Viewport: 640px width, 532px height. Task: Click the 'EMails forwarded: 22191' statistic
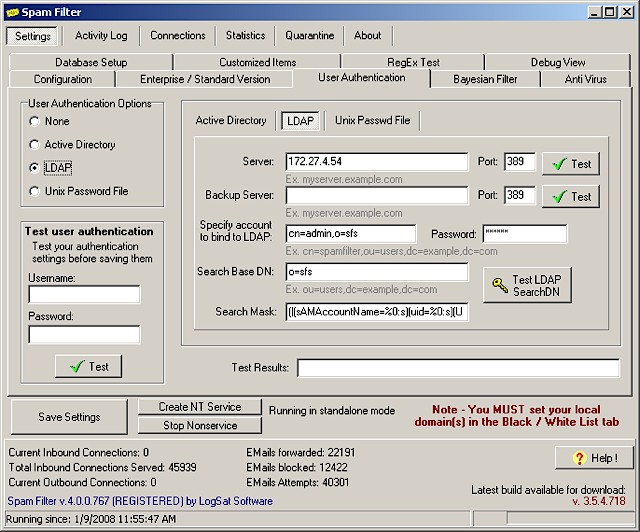click(300, 452)
